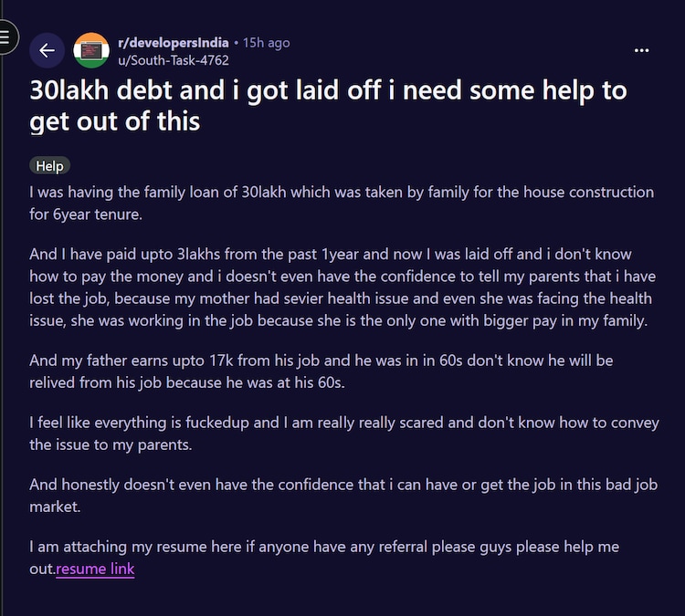Screen dimensions: 685x616
Task: Select the post title heading
Action: click(328, 106)
